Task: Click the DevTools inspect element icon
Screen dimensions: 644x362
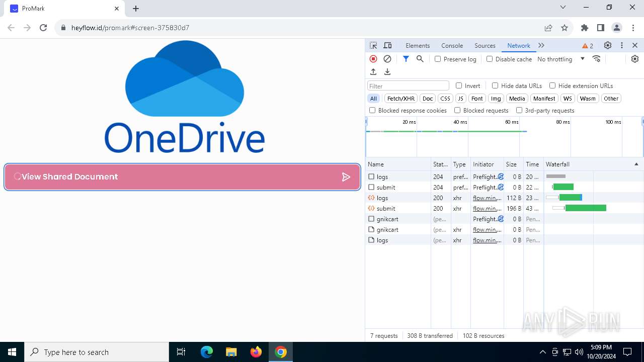Action: 373,45
